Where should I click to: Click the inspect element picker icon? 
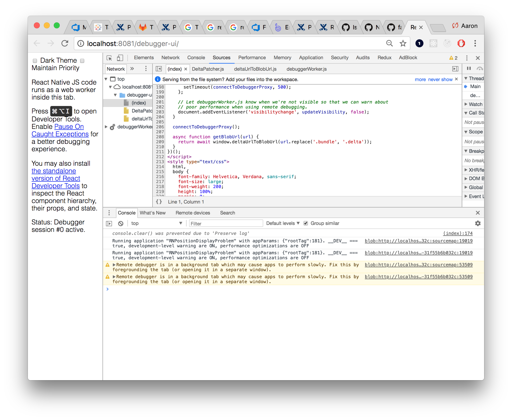(109, 58)
